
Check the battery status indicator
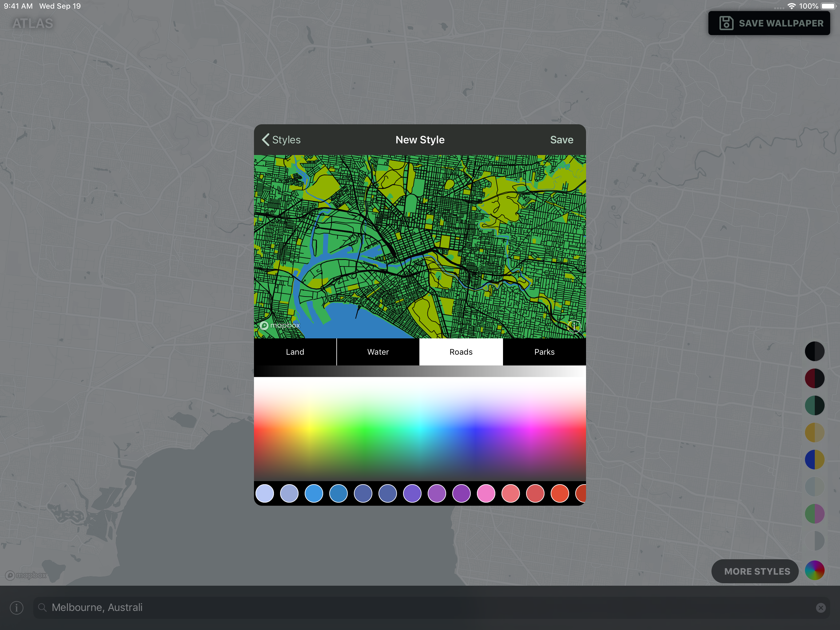829,6
